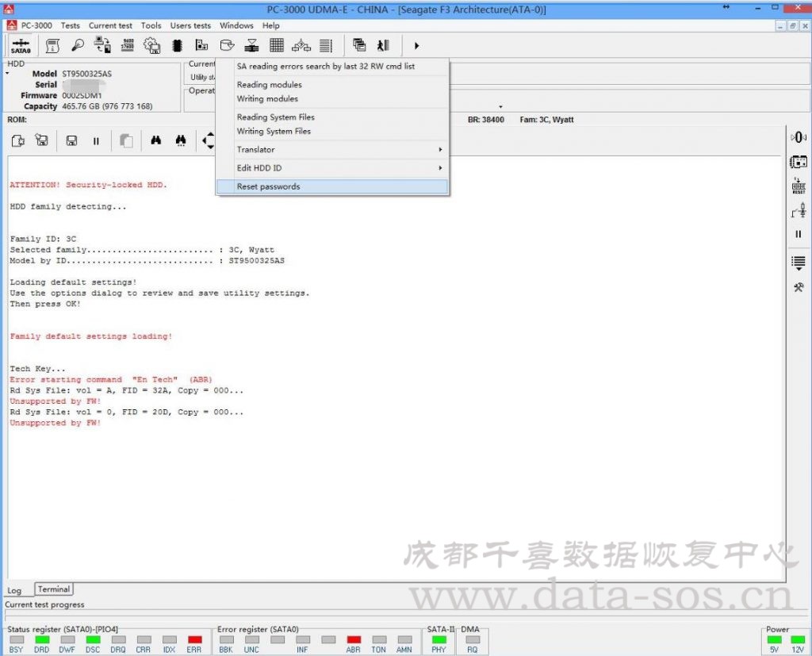The width and height of the screenshot is (812, 656).
Task: Switch to the Terminal tab
Action: coord(52,589)
